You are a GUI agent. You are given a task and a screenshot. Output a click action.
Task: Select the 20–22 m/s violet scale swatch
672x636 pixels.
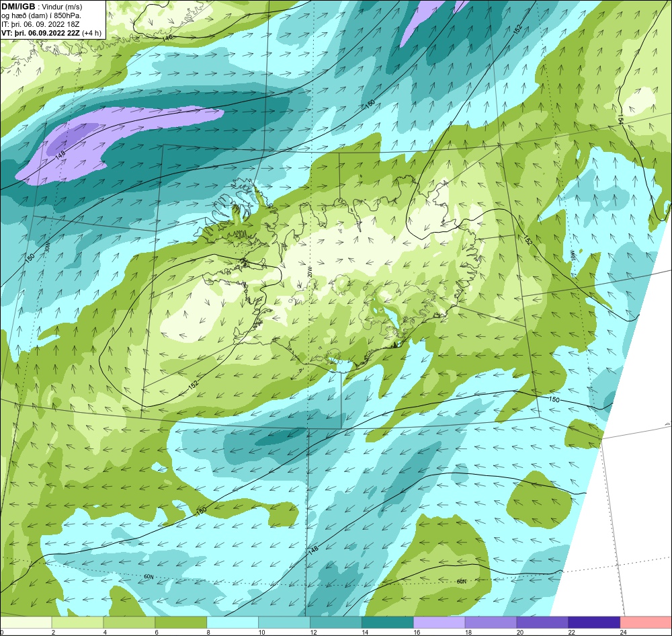542,623
